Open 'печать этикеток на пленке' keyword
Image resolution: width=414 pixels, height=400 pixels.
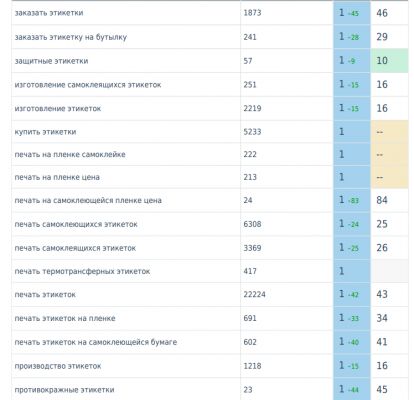click(x=65, y=318)
